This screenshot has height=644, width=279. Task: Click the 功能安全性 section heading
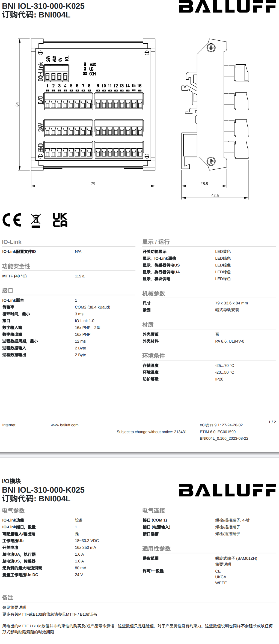[x=16, y=266]
